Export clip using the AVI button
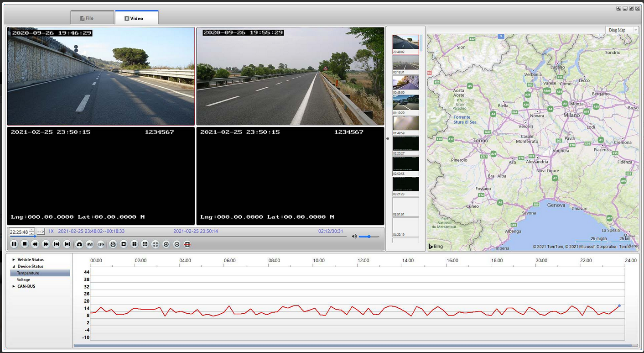 [x=90, y=244]
